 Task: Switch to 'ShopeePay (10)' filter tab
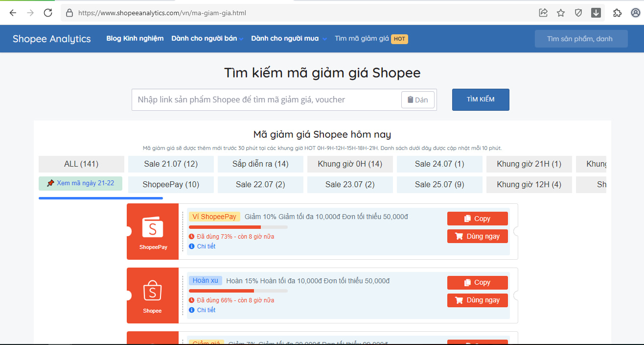coord(171,185)
